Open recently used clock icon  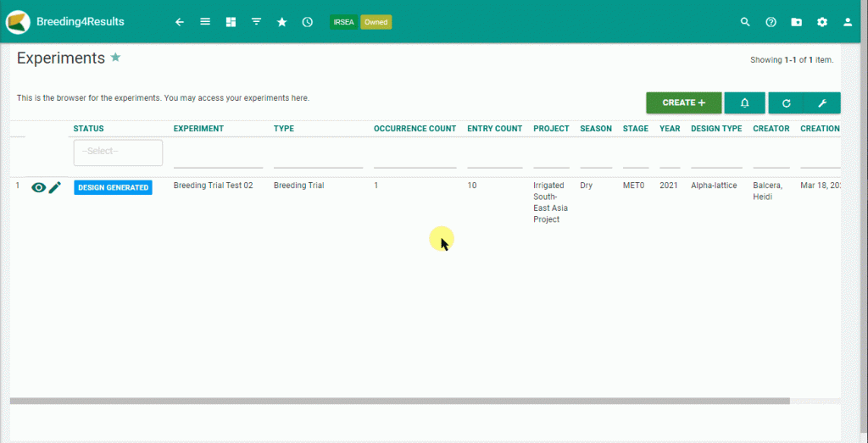[308, 22]
